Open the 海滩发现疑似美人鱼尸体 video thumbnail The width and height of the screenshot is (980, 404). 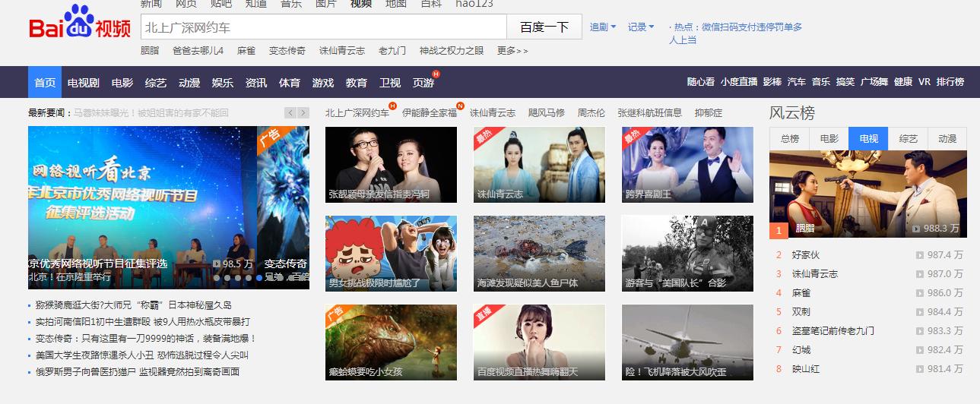pos(539,254)
